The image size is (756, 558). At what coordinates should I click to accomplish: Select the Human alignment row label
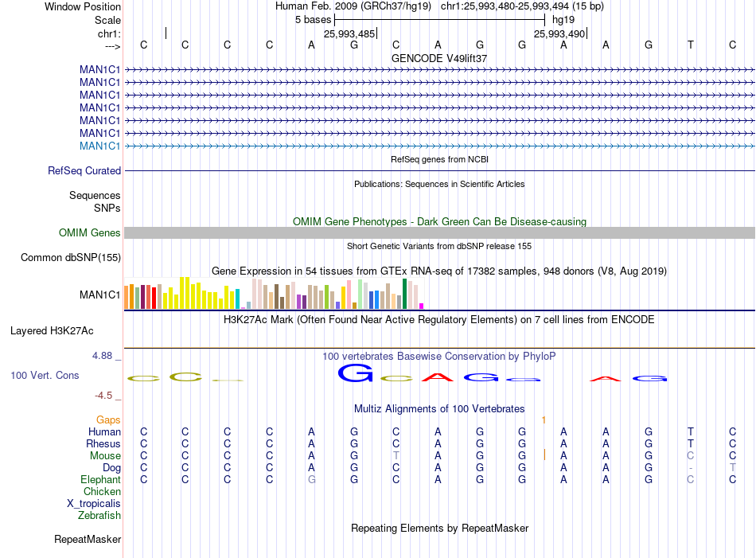[104, 431]
